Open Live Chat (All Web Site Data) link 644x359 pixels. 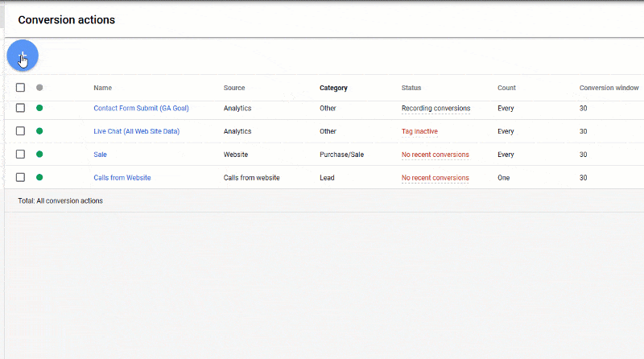tap(136, 131)
